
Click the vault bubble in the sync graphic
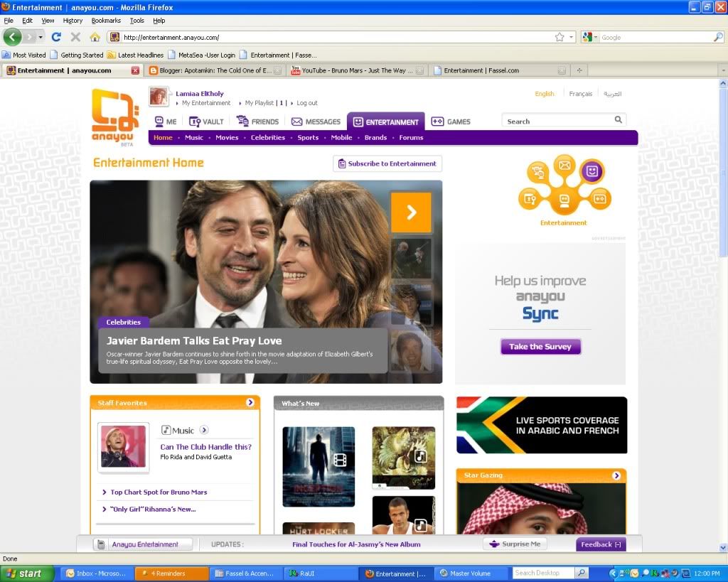(529, 199)
